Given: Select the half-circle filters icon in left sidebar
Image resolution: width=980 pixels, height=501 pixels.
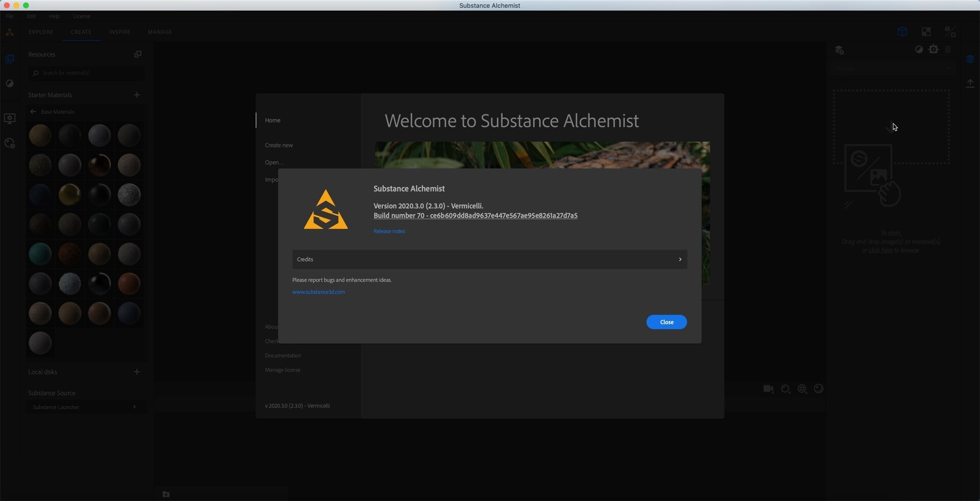Looking at the screenshot, I should (9, 83).
